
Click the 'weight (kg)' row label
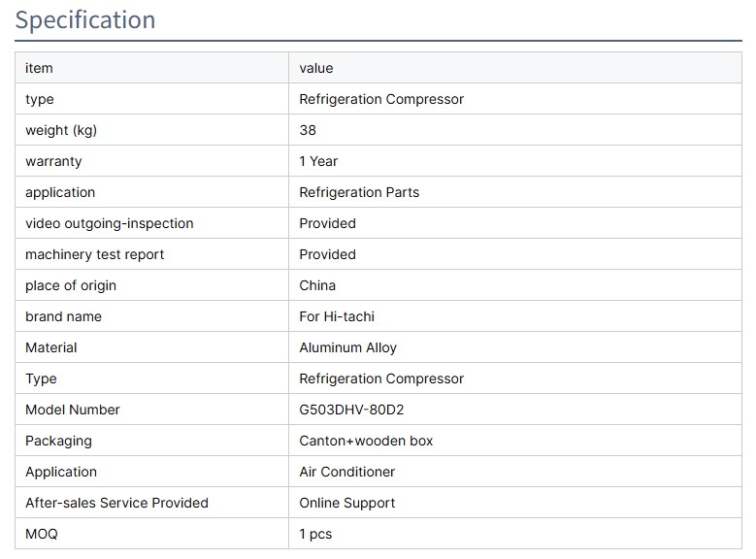[61, 130]
